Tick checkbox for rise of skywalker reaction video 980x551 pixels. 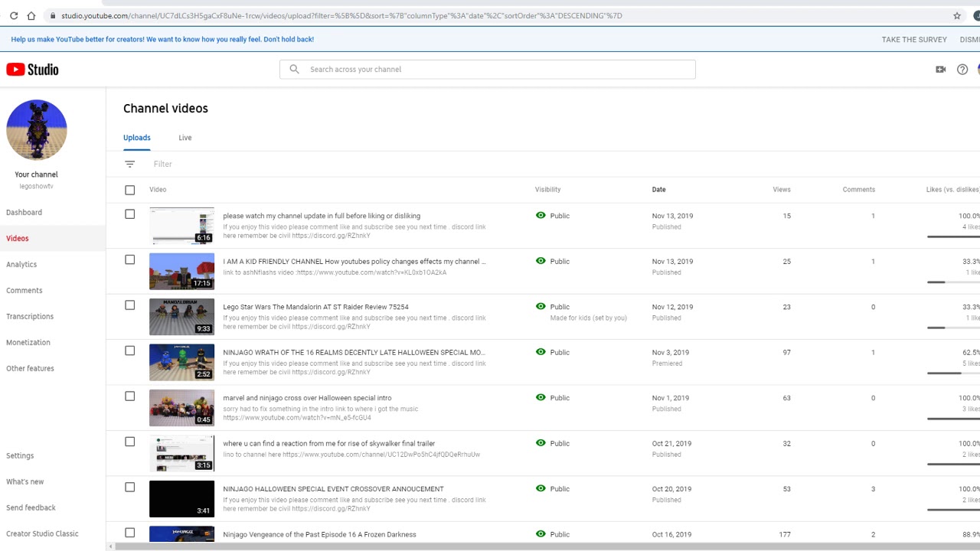(129, 442)
